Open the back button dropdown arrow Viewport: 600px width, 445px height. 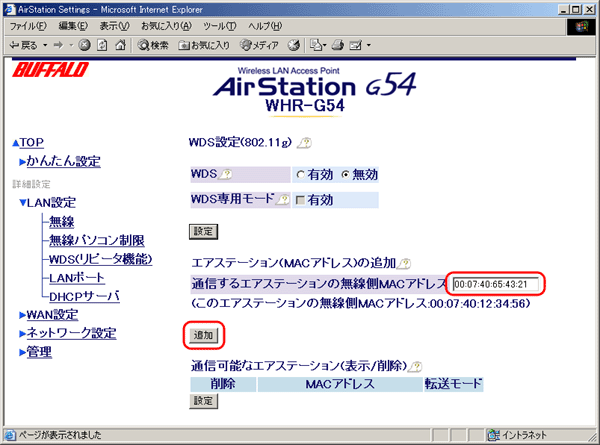tap(45, 46)
